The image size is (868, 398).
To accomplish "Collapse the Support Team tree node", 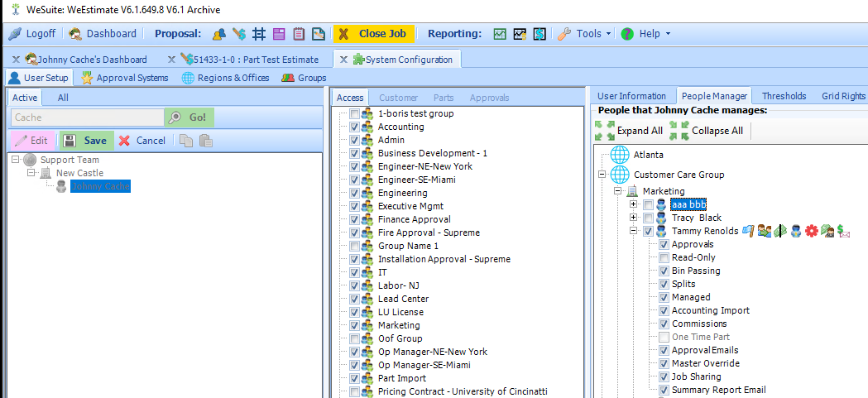I will click(16, 160).
